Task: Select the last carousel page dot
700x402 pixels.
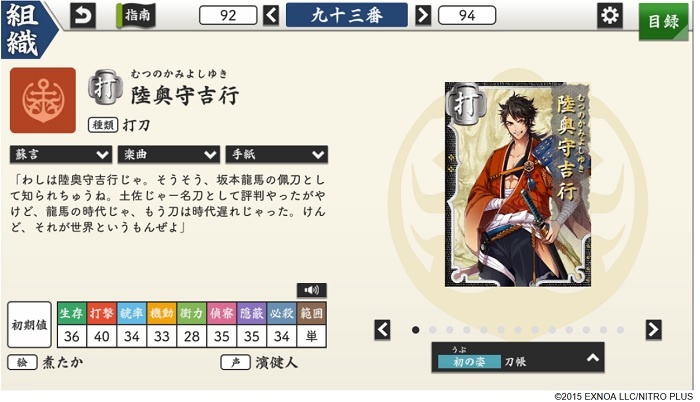Action: tap(620, 330)
